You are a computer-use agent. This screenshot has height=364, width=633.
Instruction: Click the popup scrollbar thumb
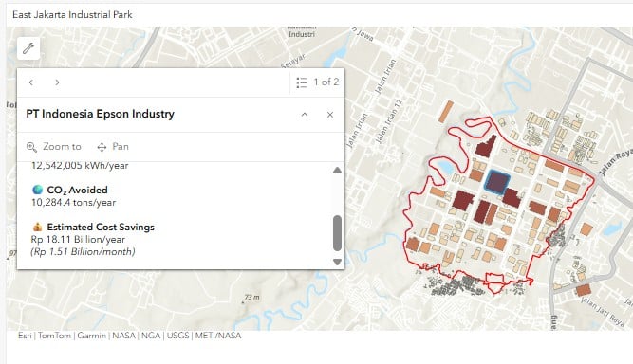coord(337,233)
